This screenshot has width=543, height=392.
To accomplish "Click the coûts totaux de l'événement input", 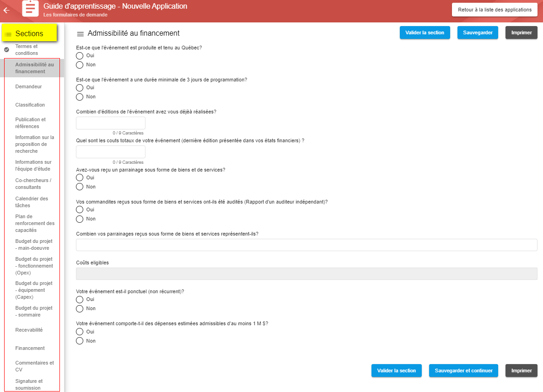I will pyautogui.click(x=110, y=152).
